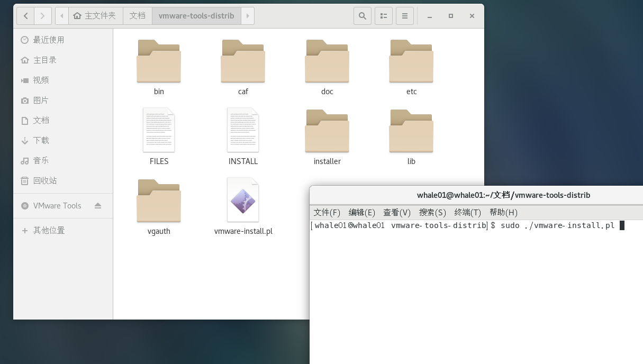Open the caf folder icon
The image size is (643, 364).
point(243,61)
